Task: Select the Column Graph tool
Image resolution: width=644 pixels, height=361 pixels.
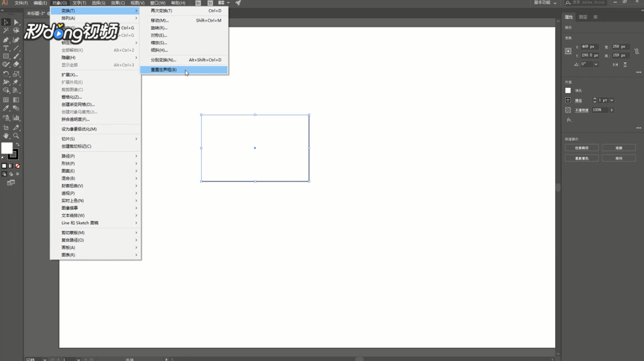Action: [x=16, y=118]
